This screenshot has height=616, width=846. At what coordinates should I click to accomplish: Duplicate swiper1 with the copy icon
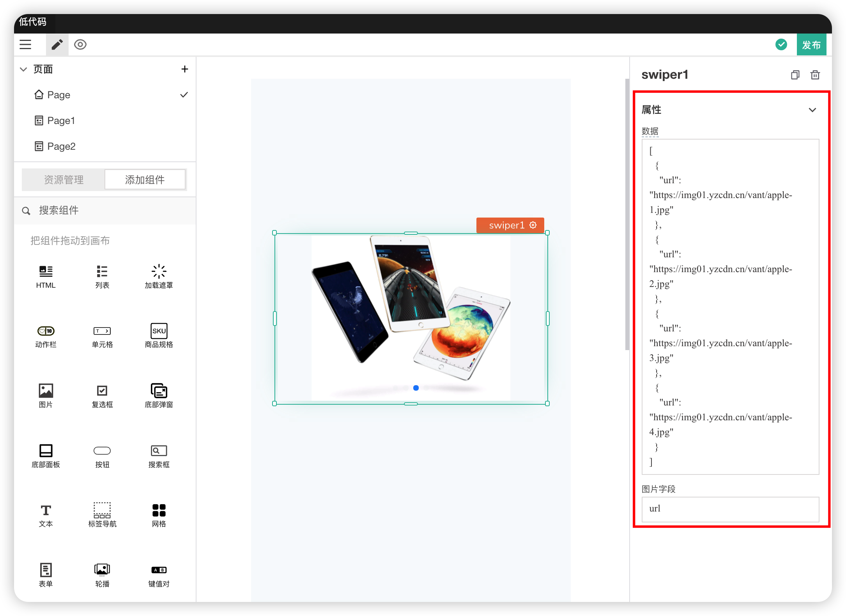click(795, 75)
